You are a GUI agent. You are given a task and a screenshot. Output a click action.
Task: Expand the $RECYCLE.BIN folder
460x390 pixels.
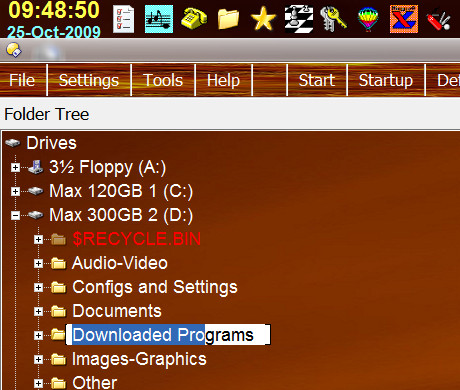click(x=38, y=239)
